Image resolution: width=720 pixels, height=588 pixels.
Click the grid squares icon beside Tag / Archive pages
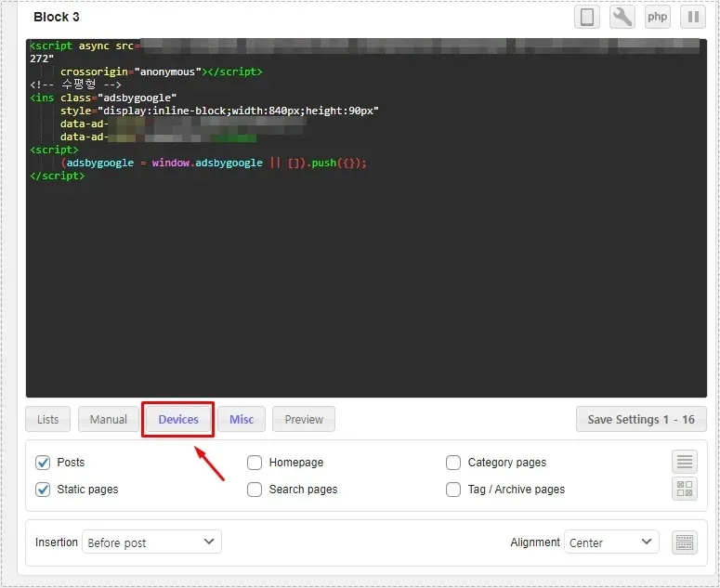point(684,489)
